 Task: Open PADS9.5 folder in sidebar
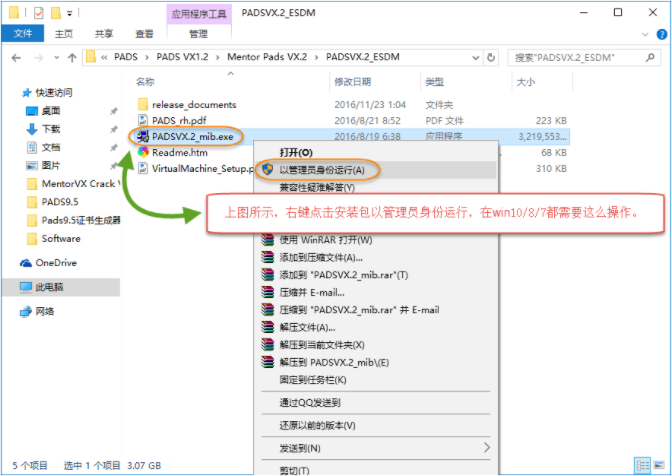(x=60, y=202)
